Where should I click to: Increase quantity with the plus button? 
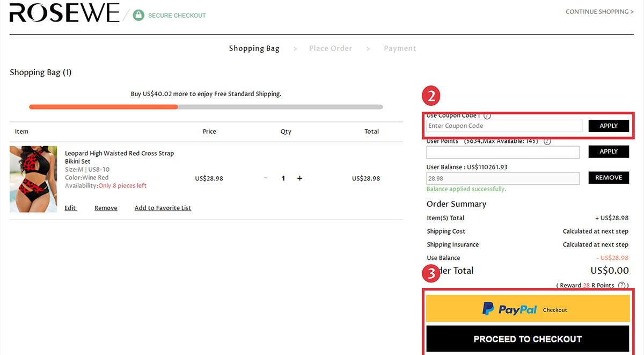coord(299,178)
